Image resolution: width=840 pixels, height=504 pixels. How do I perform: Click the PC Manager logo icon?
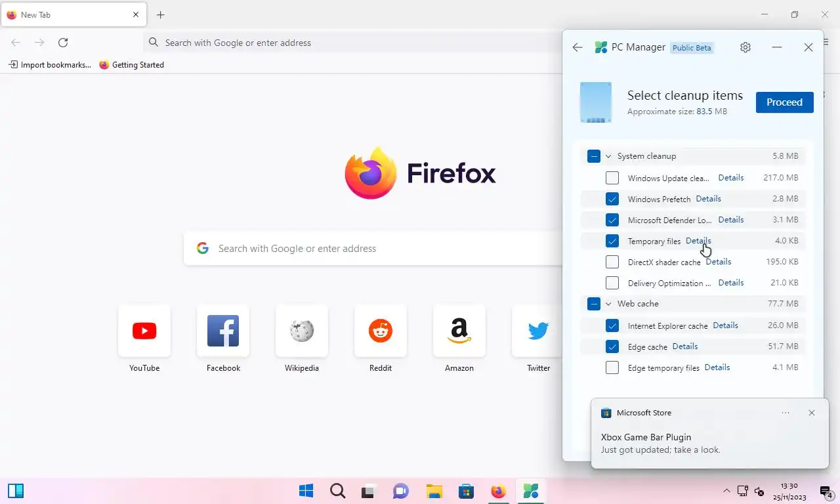pos(600,47)
